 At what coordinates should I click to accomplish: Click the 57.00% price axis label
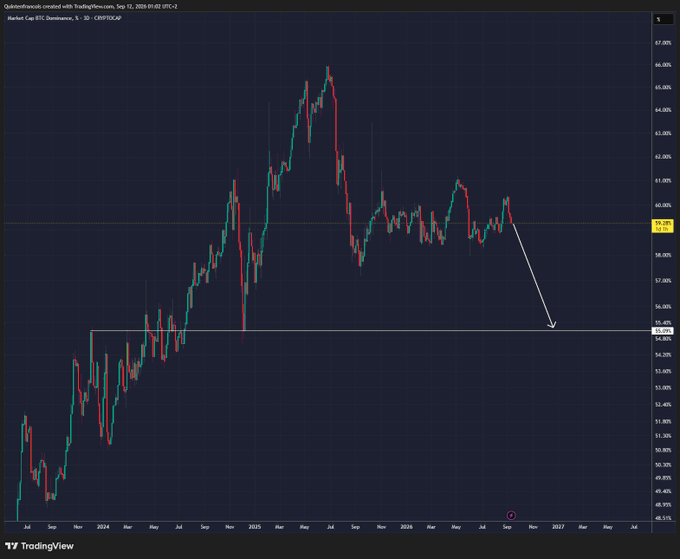663,281
